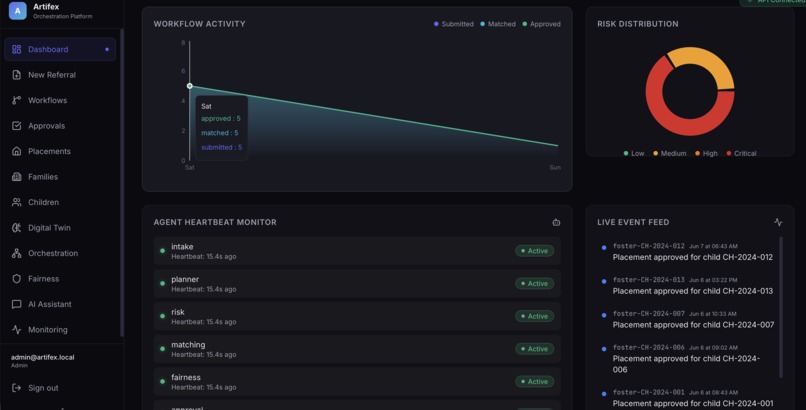Image resolution: width=806 pixels, height=410 pixels.
Task: Click the Sign out arrow icon
Action: pyautogui.click(x=16, y=388)
